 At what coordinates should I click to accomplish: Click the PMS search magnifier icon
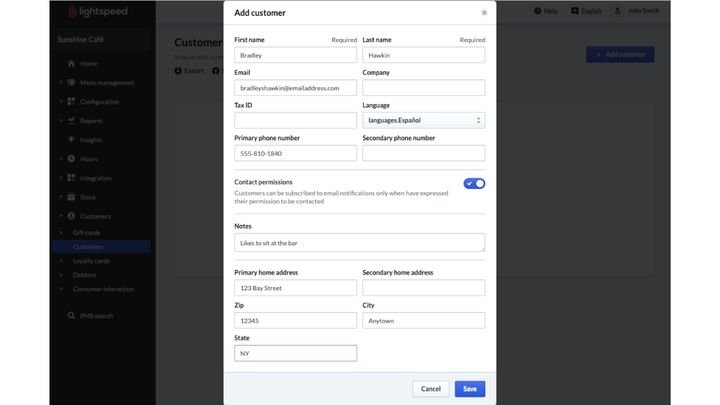click(x=71, y=315)
